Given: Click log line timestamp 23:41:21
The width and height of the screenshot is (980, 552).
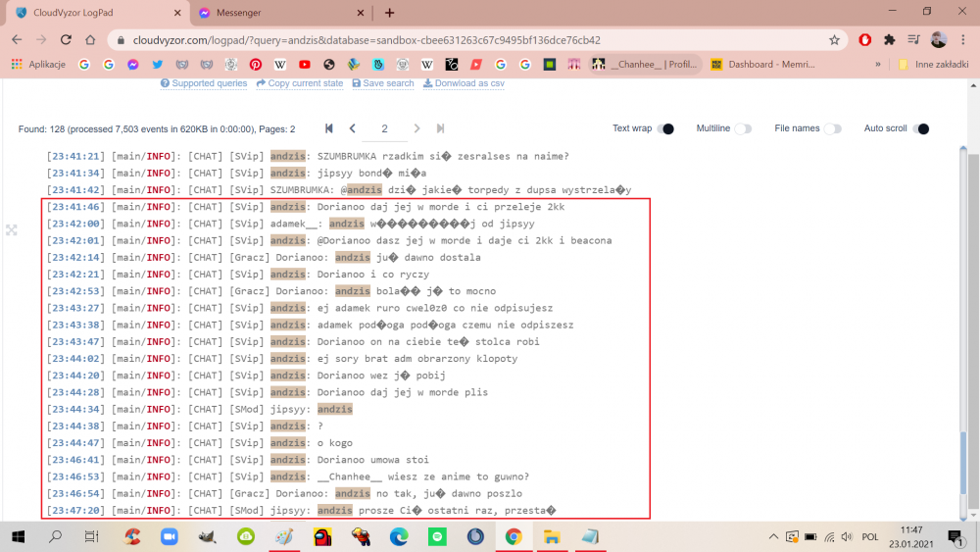Looking at the screenshot, I should coord(76,156).
